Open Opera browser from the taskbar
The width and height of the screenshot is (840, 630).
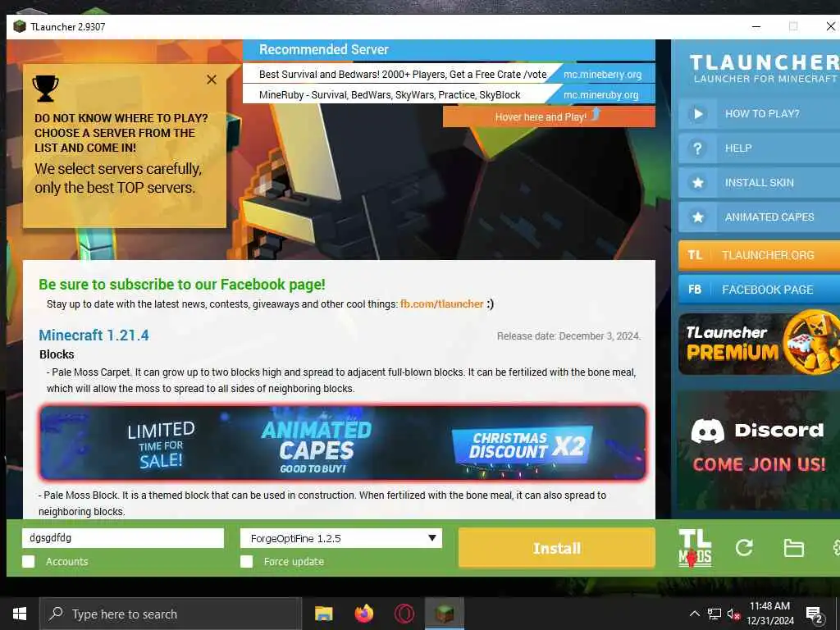point(404,614)
